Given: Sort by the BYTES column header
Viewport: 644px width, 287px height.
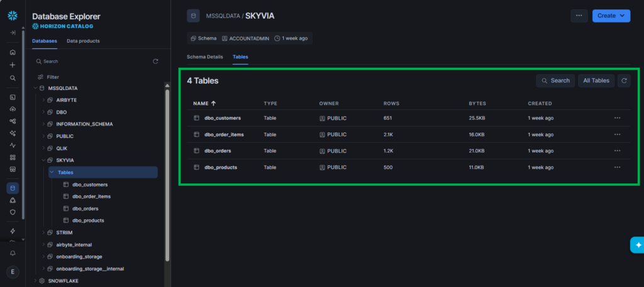Looking at the screenshot, I should tap(477, 104).
